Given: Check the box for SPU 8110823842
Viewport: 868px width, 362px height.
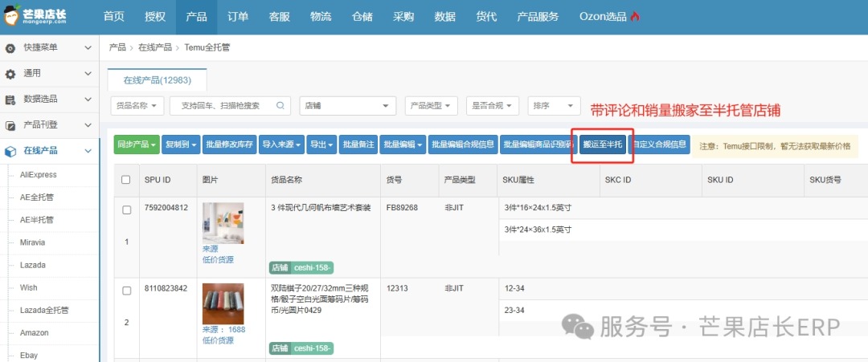Looking at the screenshot, I should [127, 291].
